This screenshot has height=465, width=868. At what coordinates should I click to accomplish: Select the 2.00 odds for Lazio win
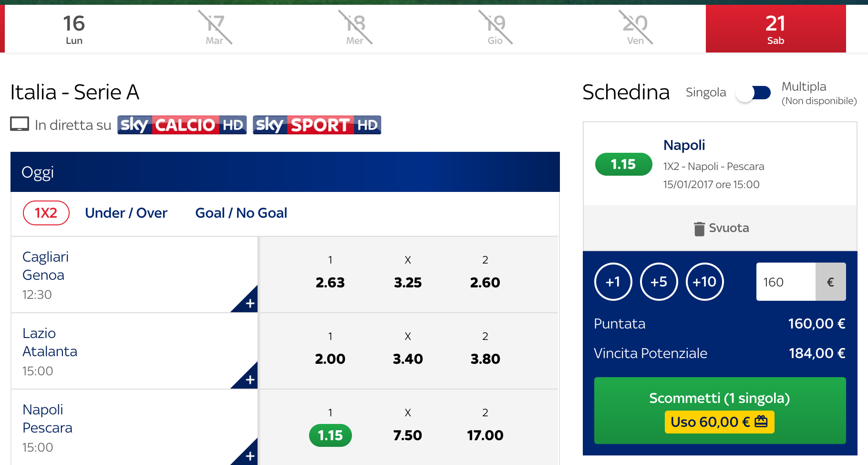[330, 359]
